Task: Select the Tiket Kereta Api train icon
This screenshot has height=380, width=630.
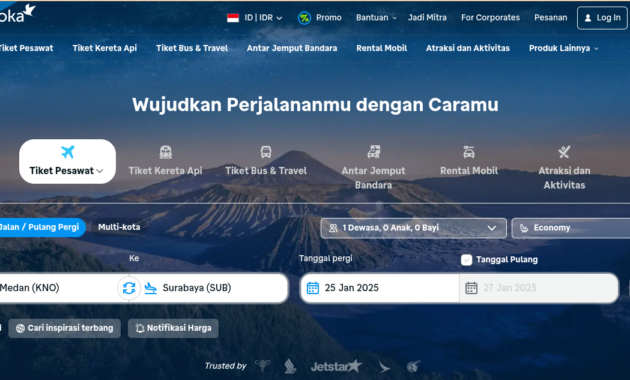Action: 166,152
